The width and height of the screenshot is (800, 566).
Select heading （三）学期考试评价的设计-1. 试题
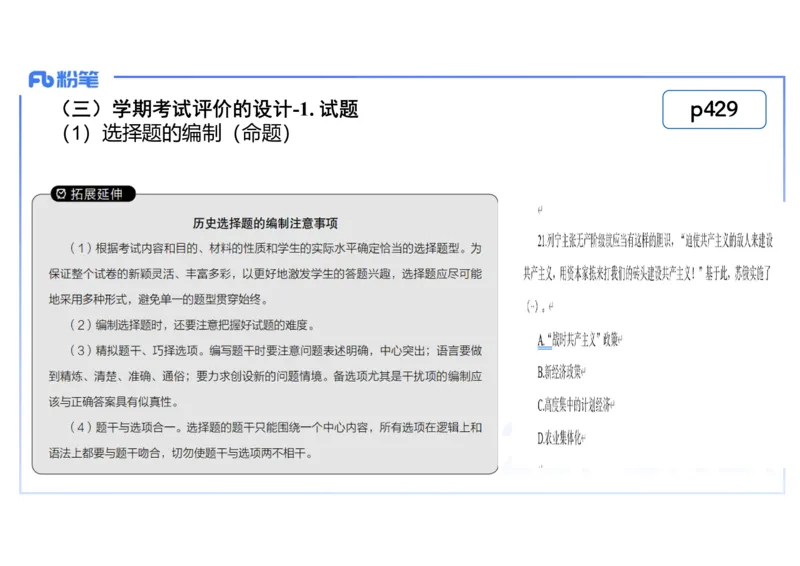click(209, 109)
